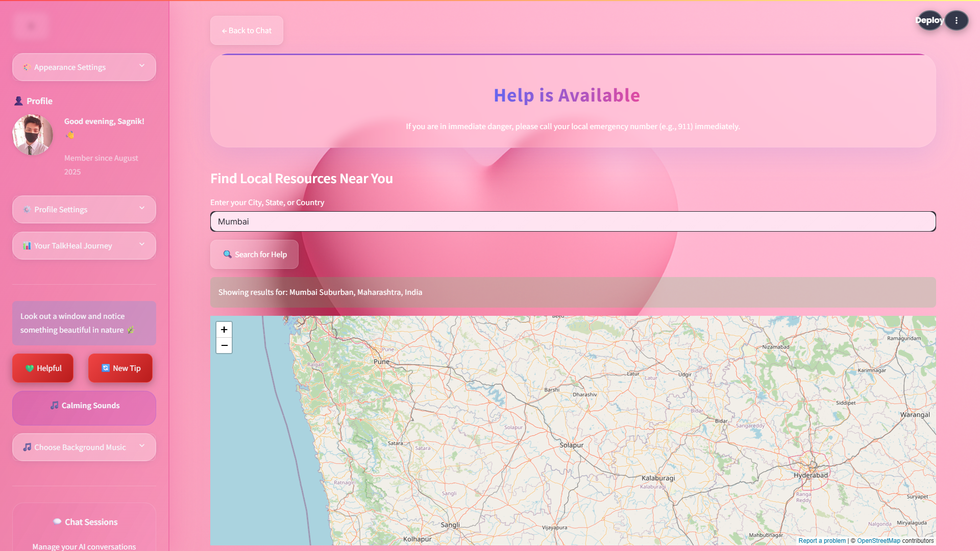Click the Back to Chat button
The width and height of the screenshot is (980, 551).
[x=247, y=31]
